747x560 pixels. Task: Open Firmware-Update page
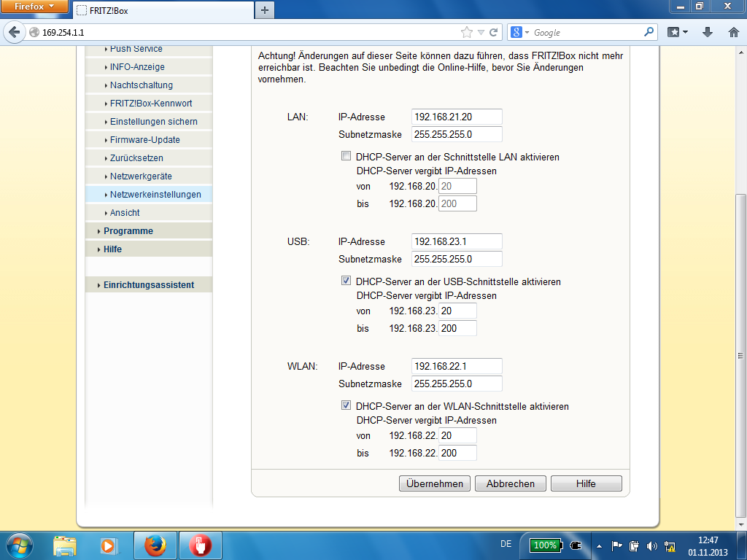[149, 139]
